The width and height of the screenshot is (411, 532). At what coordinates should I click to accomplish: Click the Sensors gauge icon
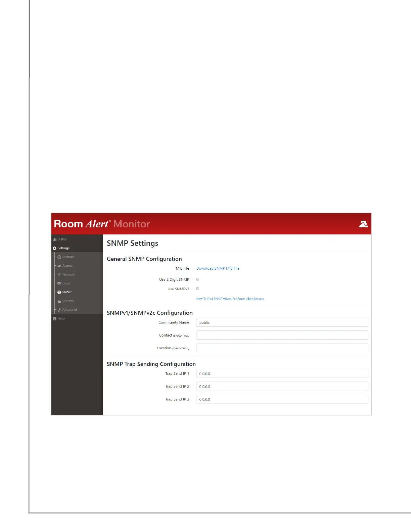[59, 257]
